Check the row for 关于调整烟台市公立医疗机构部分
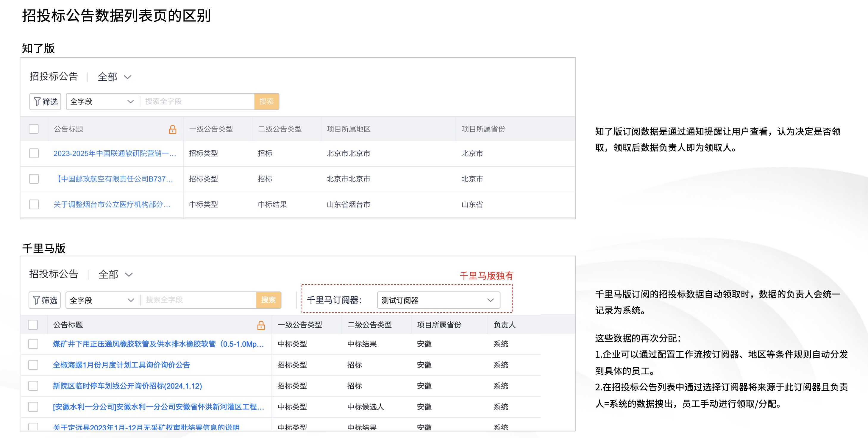This screenshot has height=438, width=868. click(x=34, y=204)
